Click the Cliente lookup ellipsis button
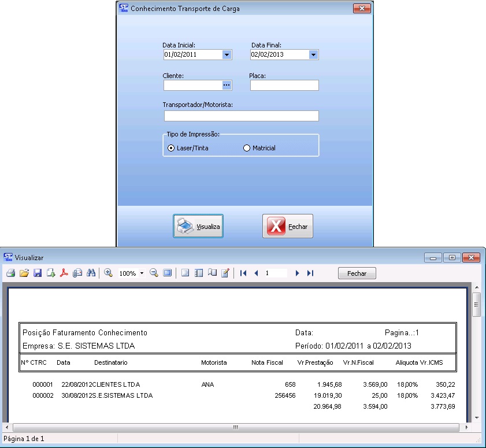This screenshot has width=486, height=448. click(227, 86)
